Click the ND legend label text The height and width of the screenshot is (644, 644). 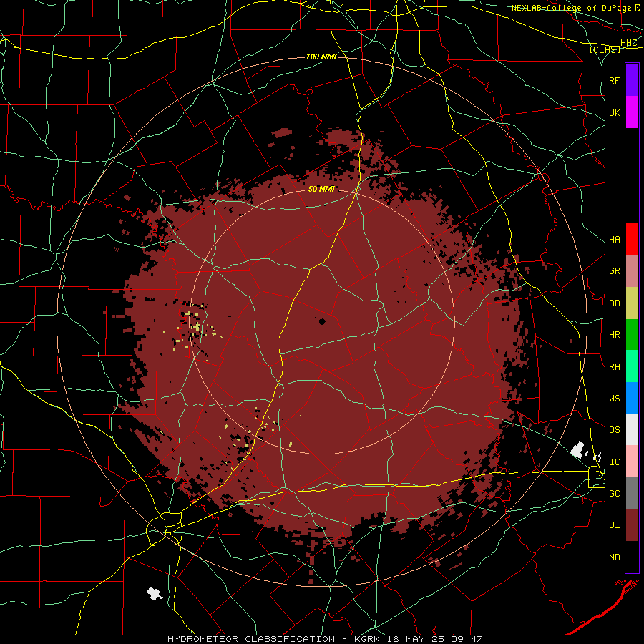[614, 557]
